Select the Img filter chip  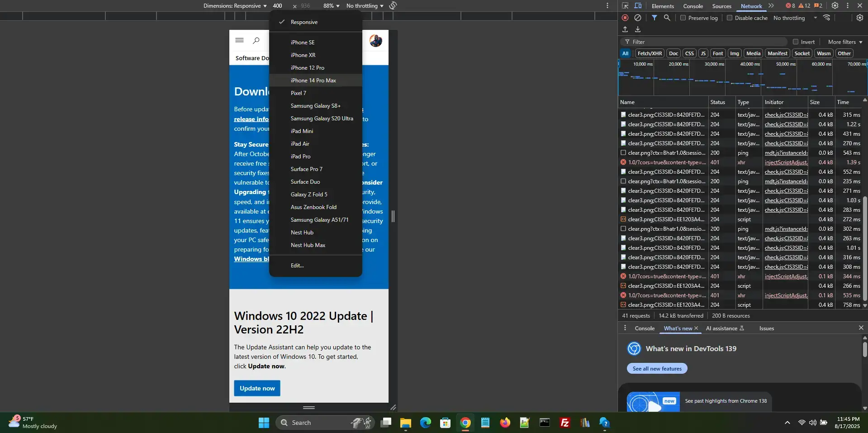pos(735,53)
